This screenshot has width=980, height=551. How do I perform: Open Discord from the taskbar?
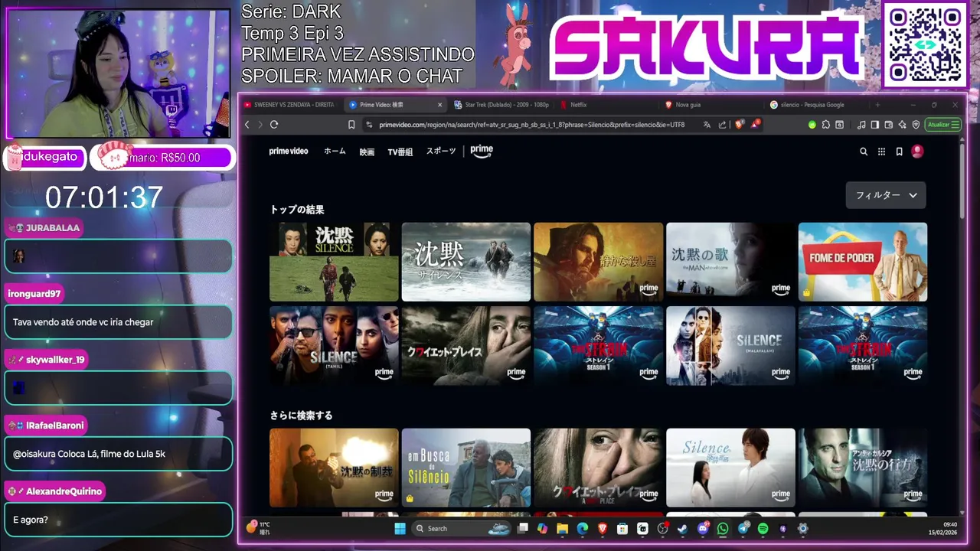(703, 529)
